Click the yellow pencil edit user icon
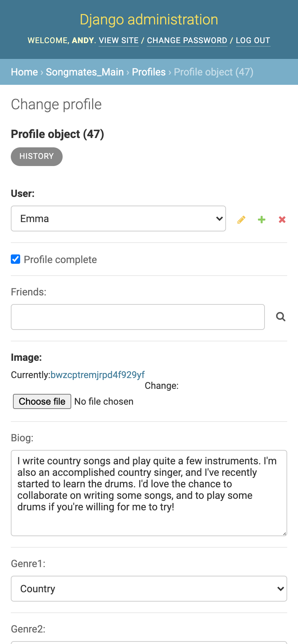This screenshot has height=644, width=298. coord(241,220)
